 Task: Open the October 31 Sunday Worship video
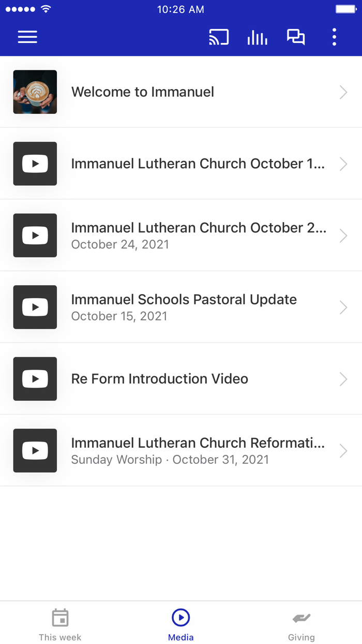pyautogui.click(x=181, y=451)
